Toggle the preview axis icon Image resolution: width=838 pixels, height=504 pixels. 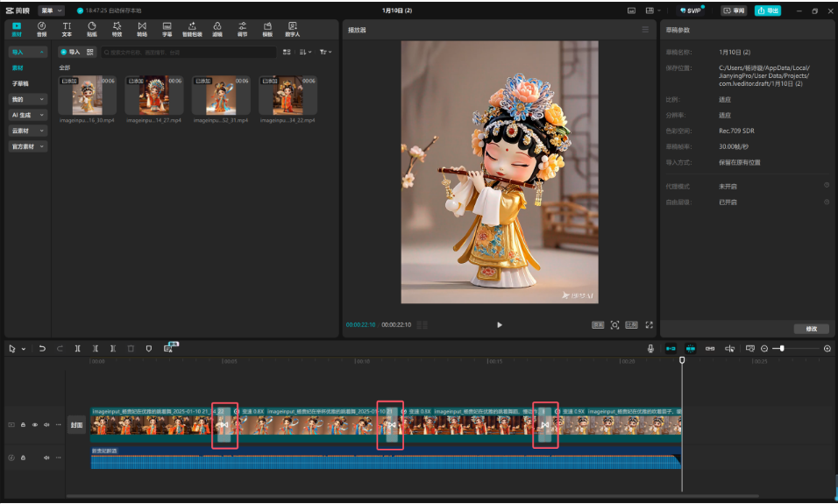click(x=729, y=349)
